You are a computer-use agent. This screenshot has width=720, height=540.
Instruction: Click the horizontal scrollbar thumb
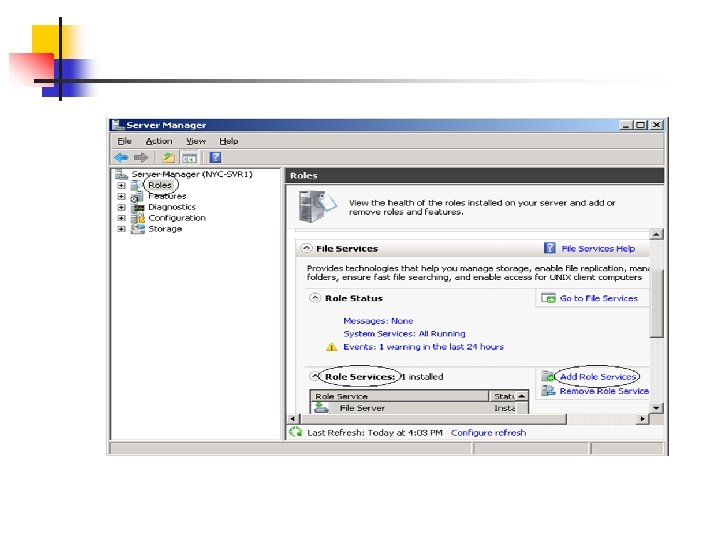pos(433,419)
